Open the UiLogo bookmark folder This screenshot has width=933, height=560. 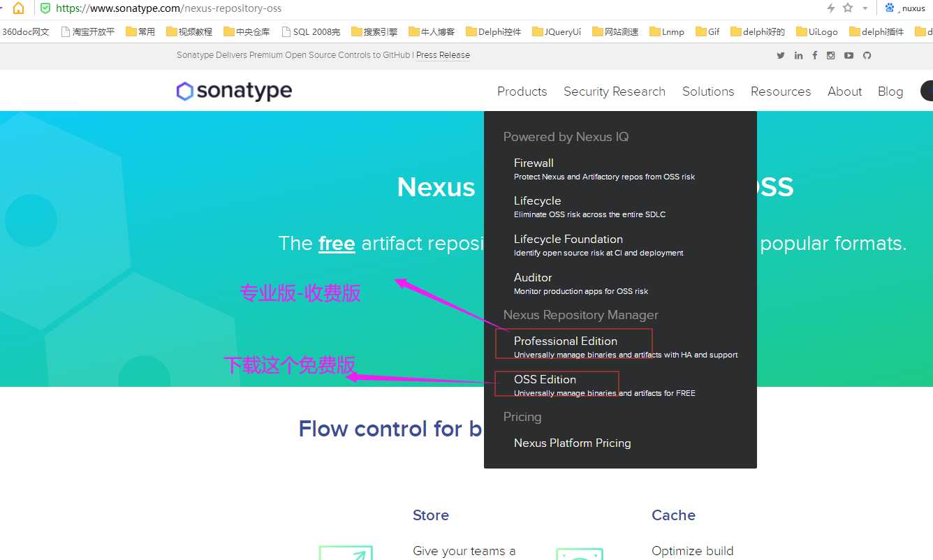pos(817,31)
